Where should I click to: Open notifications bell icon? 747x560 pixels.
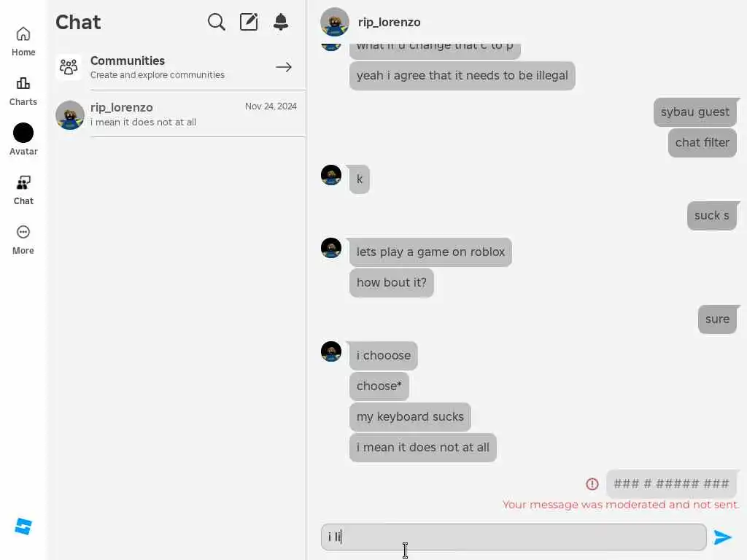point(281,22)
